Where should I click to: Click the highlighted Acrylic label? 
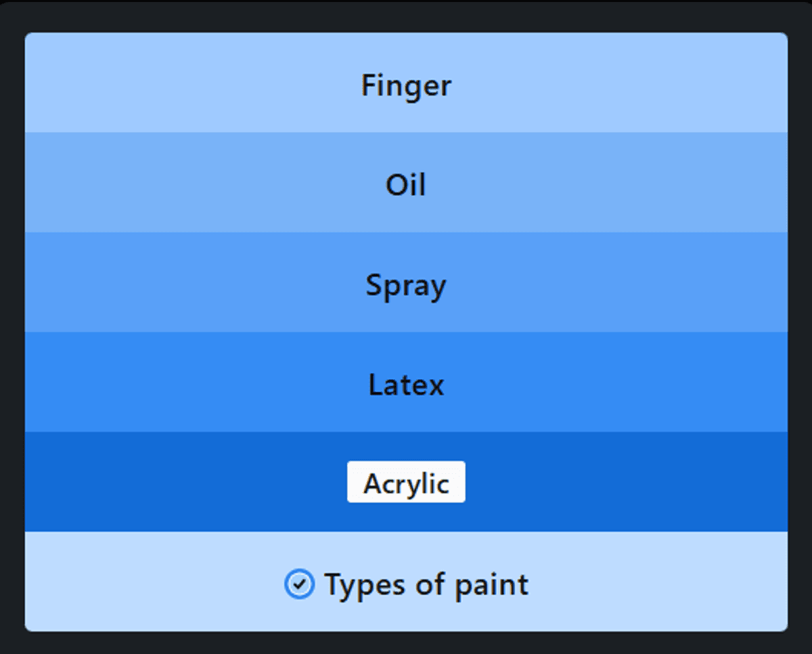click(406, 483)
